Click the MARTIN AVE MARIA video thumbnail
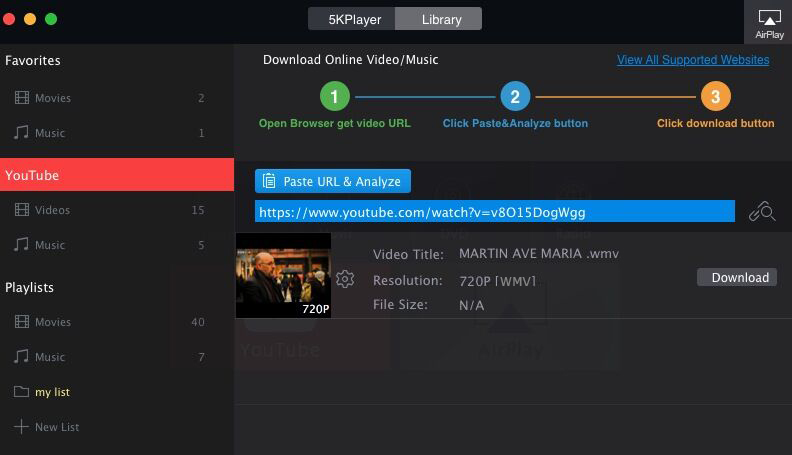792x455 pixels. pyautogui.click(x=283, y=276)
